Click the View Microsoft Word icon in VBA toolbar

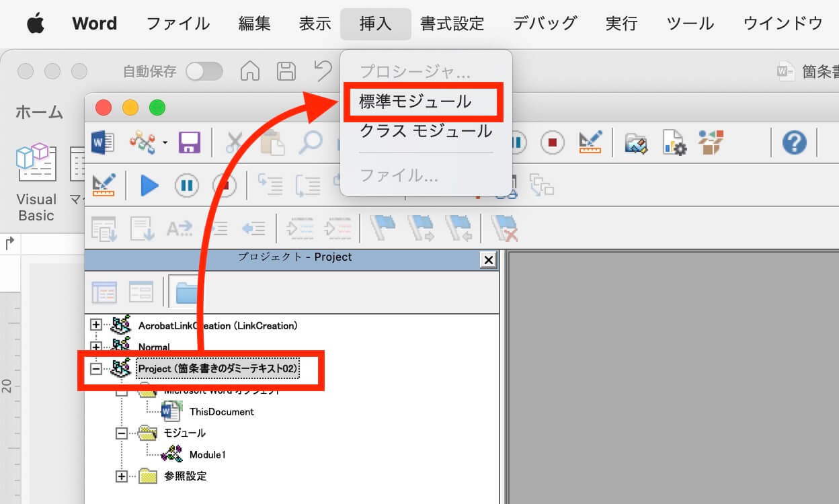point(103,142)
